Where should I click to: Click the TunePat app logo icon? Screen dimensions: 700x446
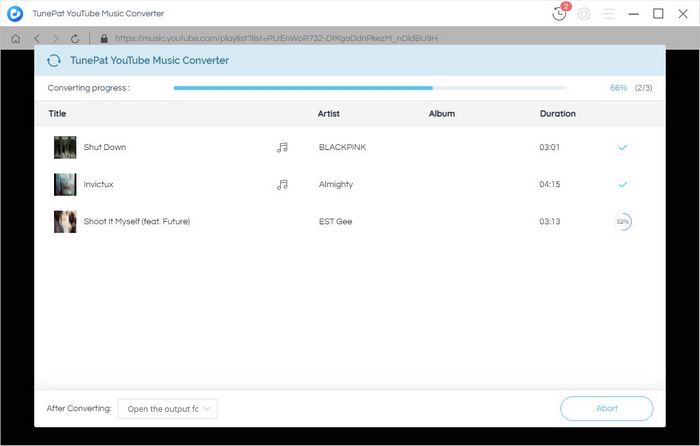[x=15, y=13]
